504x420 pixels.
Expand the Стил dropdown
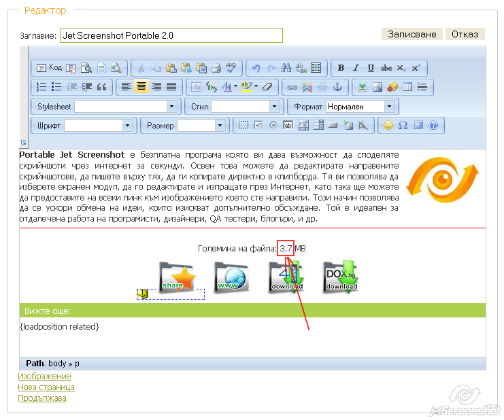point(274,106)
